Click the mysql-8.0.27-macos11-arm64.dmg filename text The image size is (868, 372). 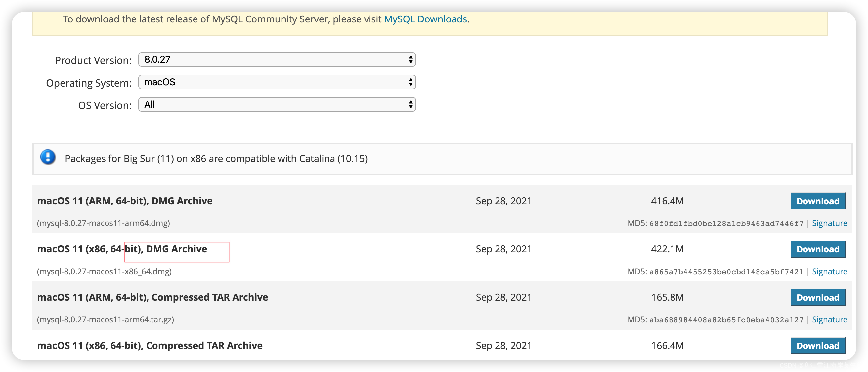(104, 223)
